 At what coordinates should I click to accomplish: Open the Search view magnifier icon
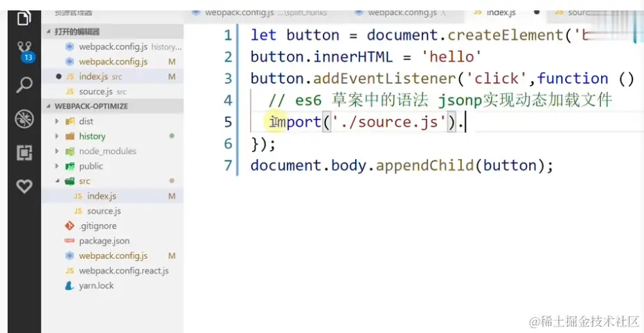click(24, 85)
